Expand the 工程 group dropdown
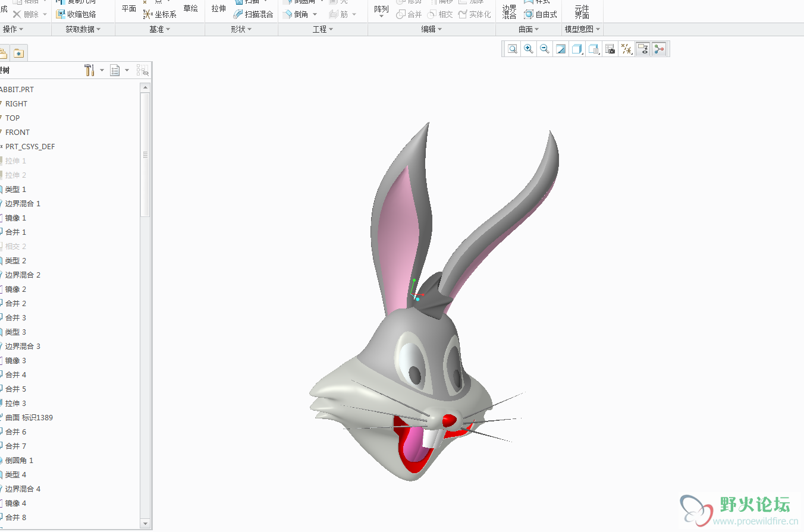 click(x=323, y=29)
